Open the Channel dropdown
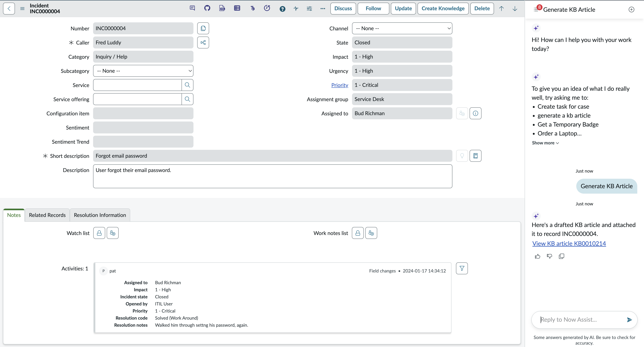 (x=402, y=29)
